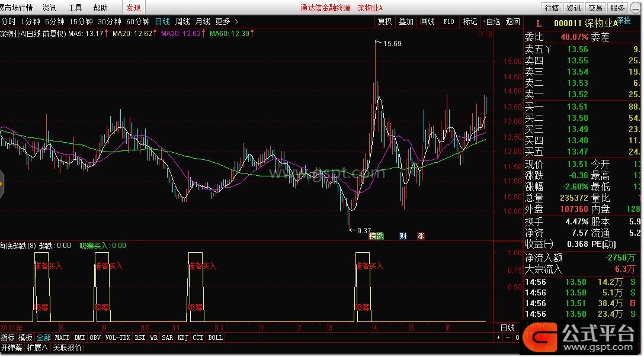Switch indicator to MACD
The height and width of the screenshot is (357, 644).
pos(62,337)
